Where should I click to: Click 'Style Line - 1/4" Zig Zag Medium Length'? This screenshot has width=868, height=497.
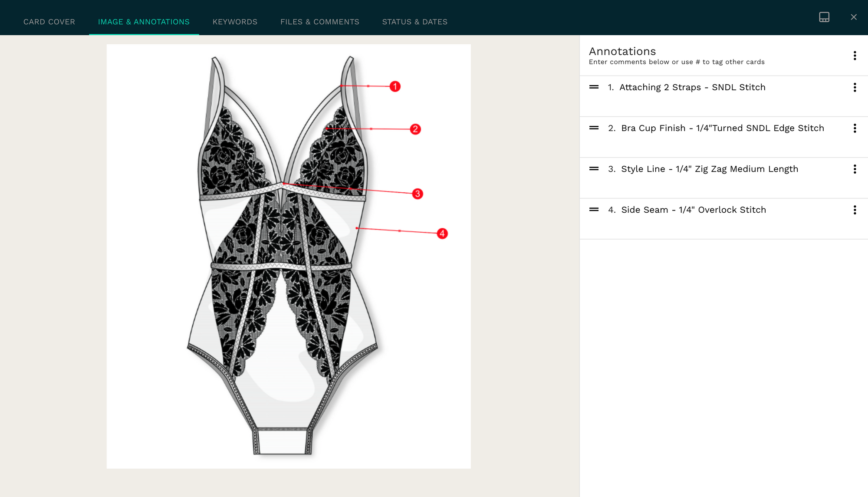pos(710,169)
